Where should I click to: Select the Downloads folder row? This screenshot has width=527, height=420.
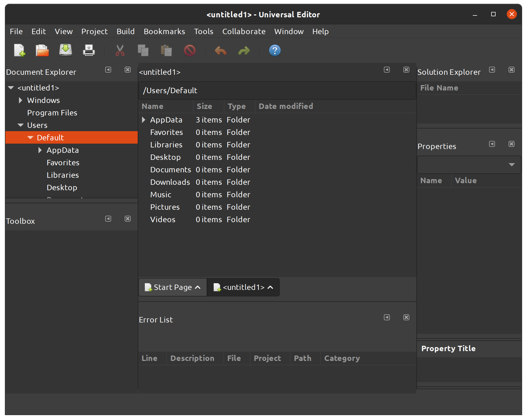[x=170, y=182]
